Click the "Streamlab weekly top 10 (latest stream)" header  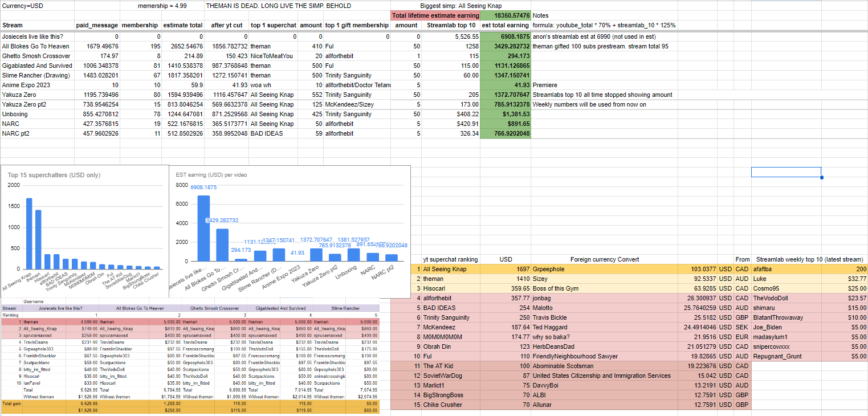pos(809,259)
